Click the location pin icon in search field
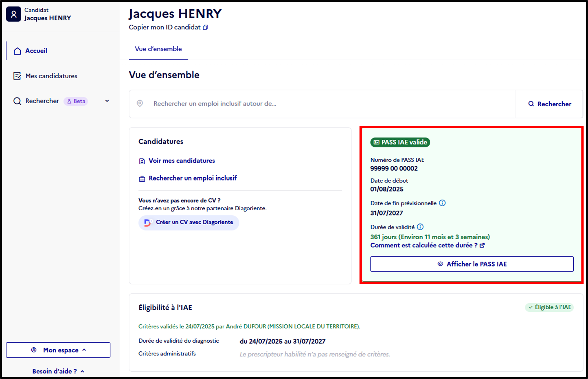 140,104
